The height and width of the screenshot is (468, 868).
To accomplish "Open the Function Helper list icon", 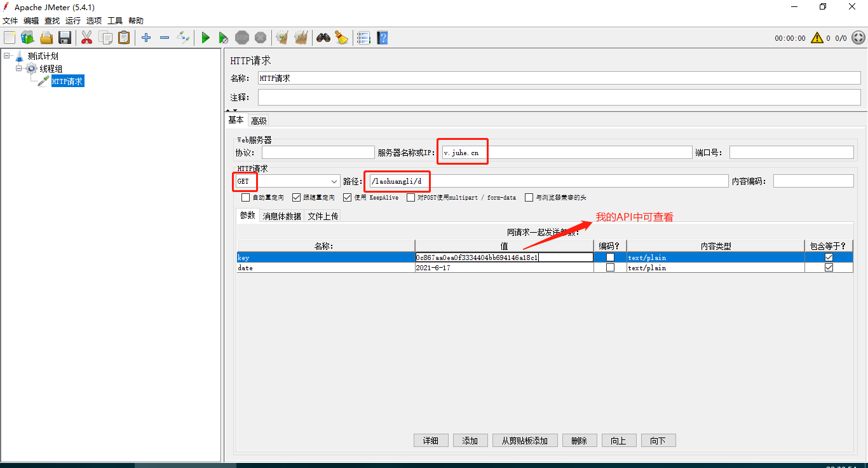I will point(363,38).
